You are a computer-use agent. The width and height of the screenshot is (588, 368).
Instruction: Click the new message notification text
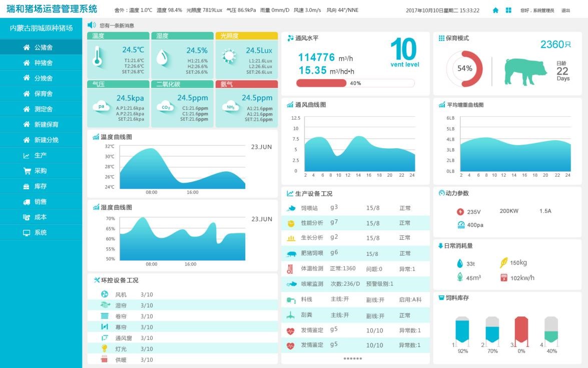click(x=117, y=26)
